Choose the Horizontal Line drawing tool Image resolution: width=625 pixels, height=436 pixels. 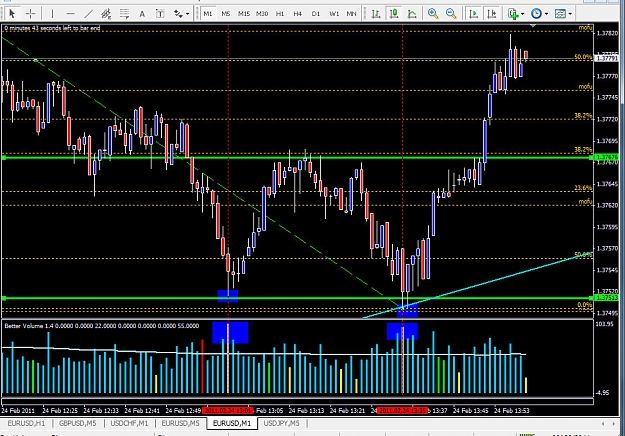coord(71,14)
